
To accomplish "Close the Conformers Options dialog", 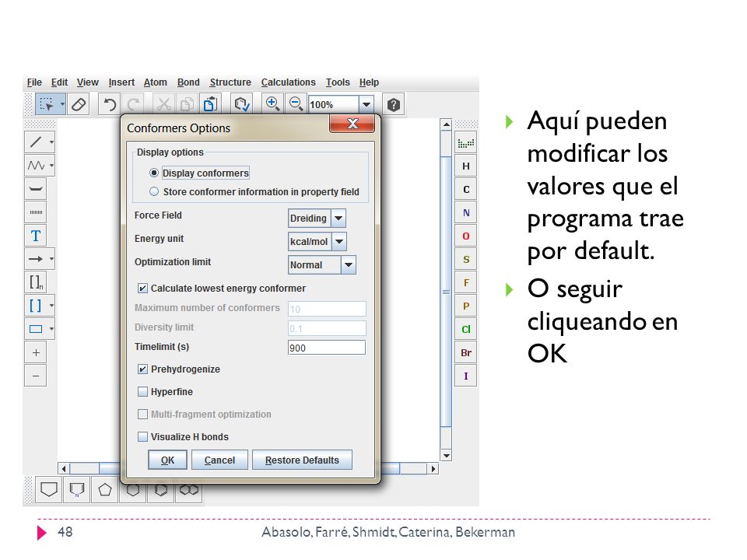I will (x=352, y=124).
